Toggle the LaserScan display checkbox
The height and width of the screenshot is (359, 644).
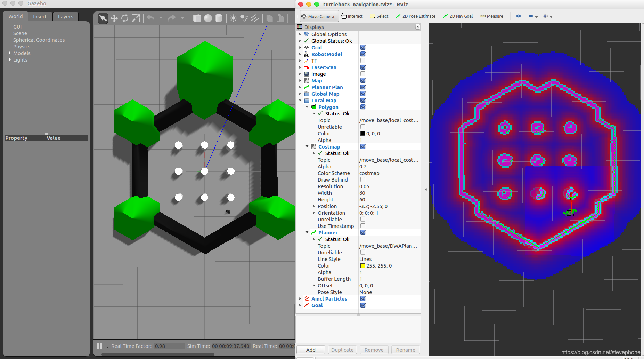point(363,67)
